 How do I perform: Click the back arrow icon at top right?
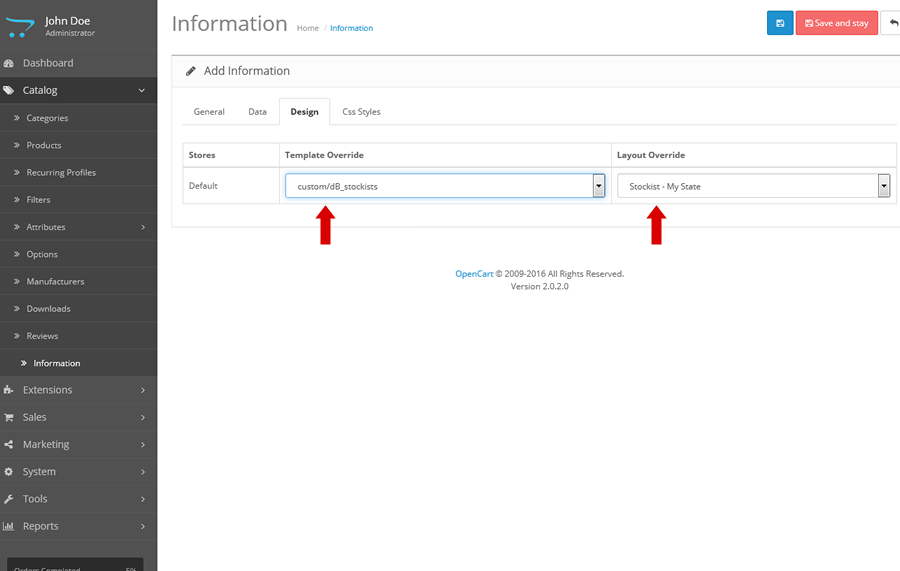892,23
